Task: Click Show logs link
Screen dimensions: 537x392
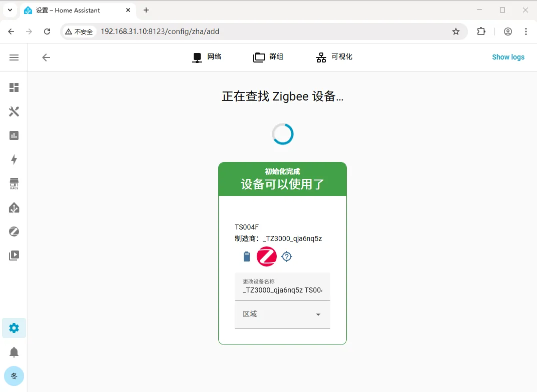Action: click(x=508, y=57)
